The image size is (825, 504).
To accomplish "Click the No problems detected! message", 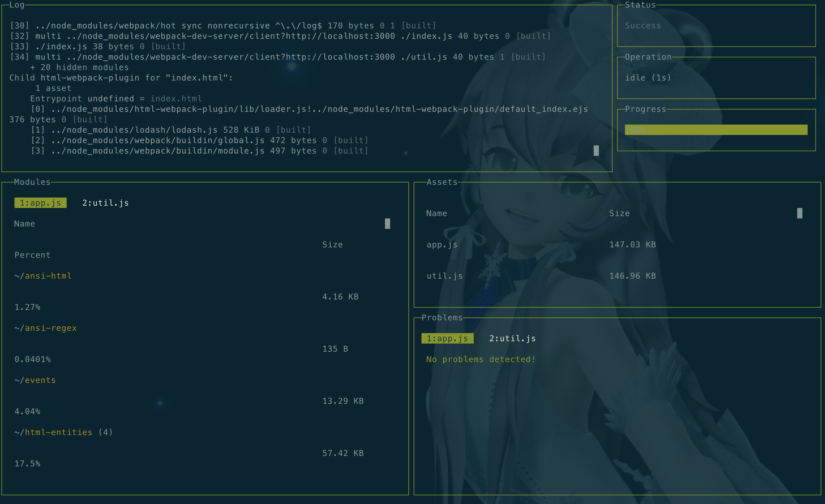I will pos(481,359).
